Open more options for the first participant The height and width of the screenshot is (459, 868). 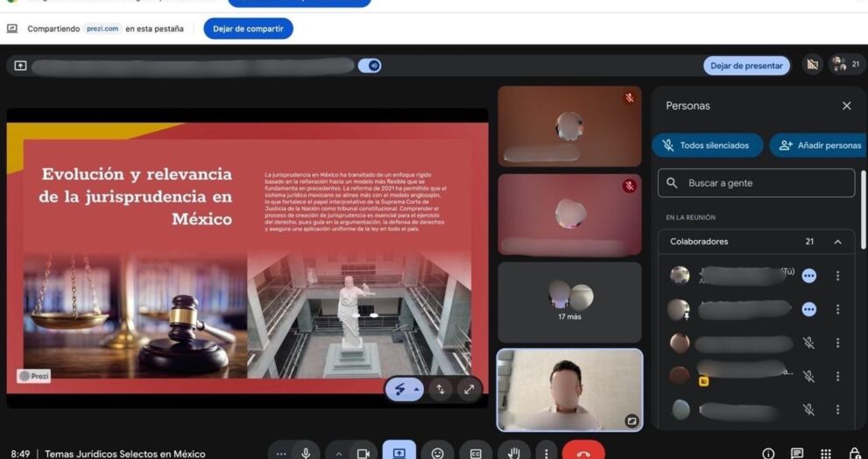[837, 276]
